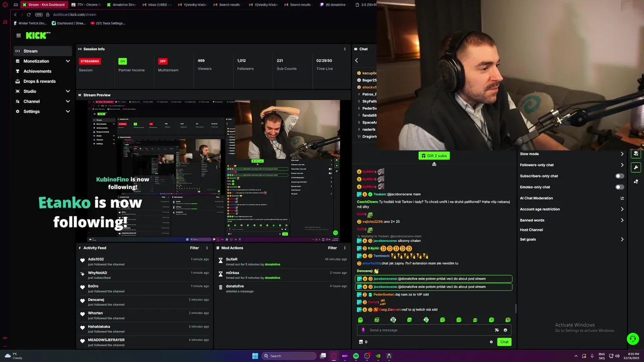This screenshot has height=362, width=644.
Task: Open Account age restriction options
Action: pos(572,209)
